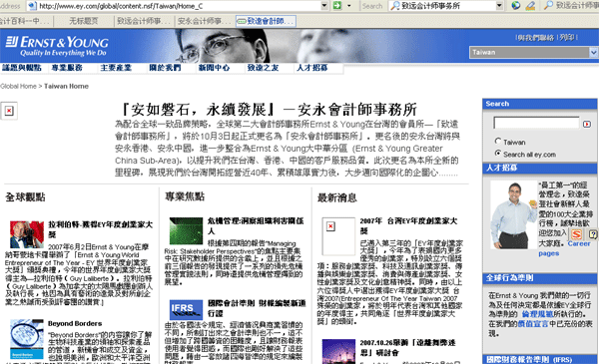Screen dimensions: 599x364
Task: Select Search all ey.com radio option
Action: point(498,154)
